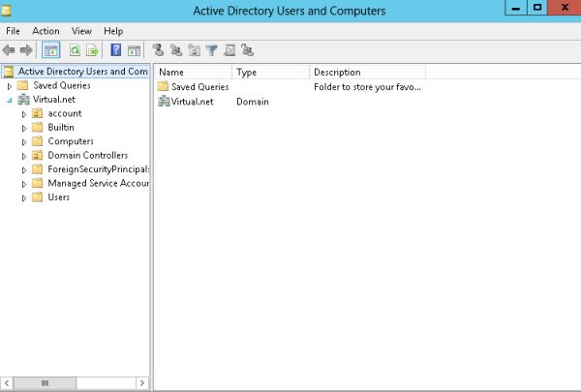Expand the Managed Service Accounts container

pyautogui.click(x=24, y=184)
